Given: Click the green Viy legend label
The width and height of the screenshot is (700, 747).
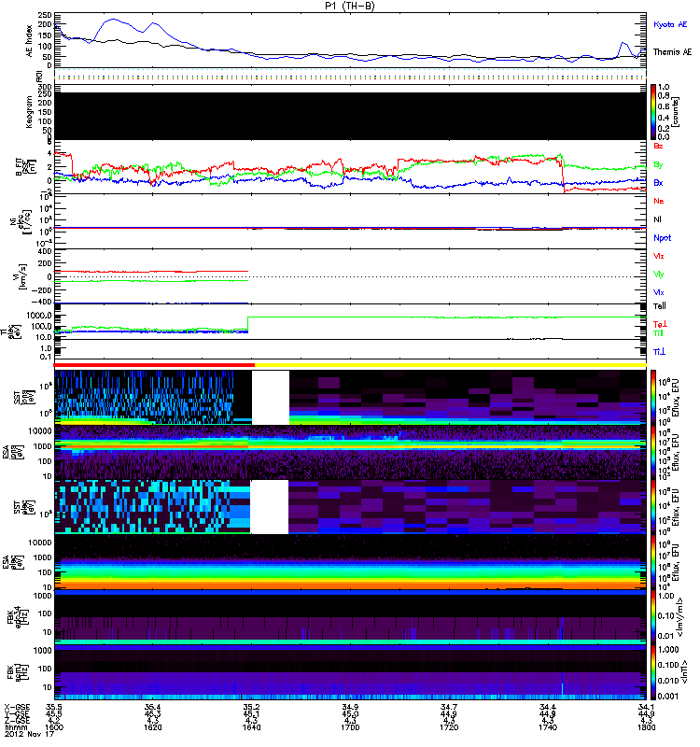Looking at the screenshot, I should click(x=659, y=275).
